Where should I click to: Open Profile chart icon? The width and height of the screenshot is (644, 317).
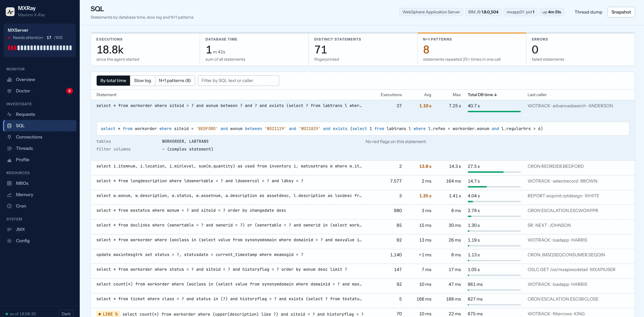click(x=9, y=160)
